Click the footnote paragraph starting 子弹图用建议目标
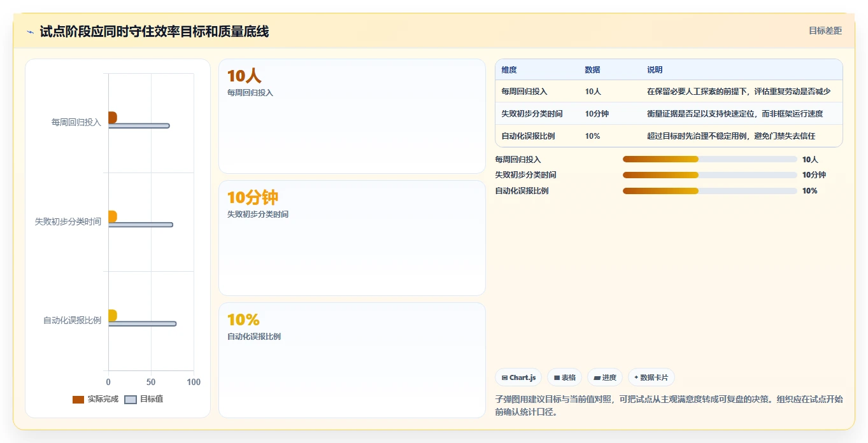This screenshot has width=868, height=443. (x=669, y=405)
